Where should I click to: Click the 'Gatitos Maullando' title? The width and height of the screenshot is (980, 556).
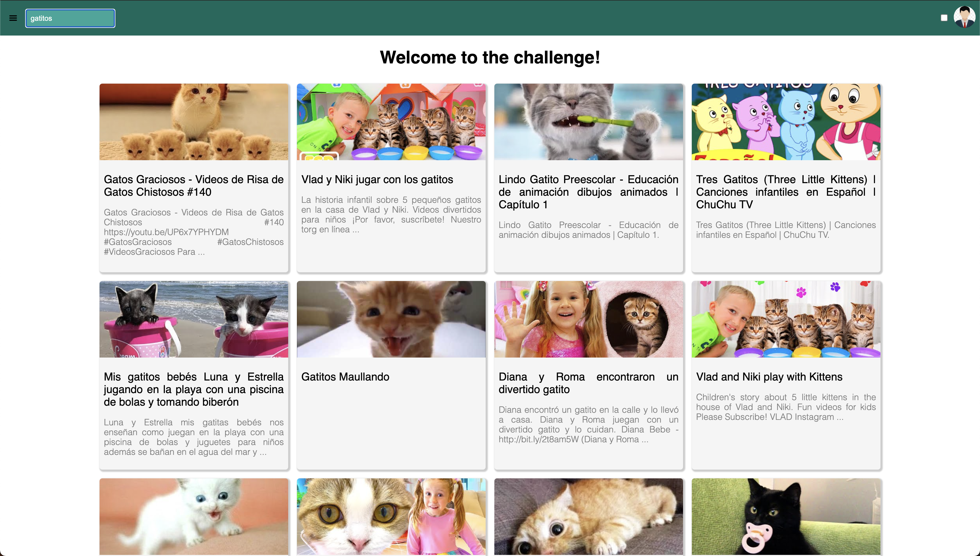pos(345,377)
